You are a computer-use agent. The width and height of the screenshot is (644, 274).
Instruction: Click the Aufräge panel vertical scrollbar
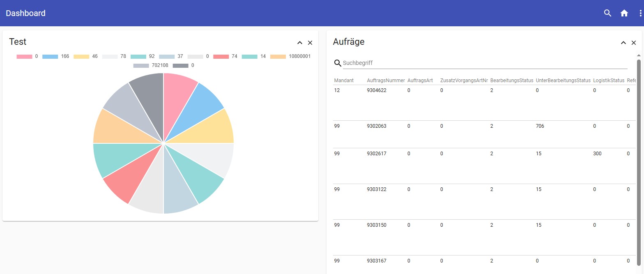coord(639,162)
